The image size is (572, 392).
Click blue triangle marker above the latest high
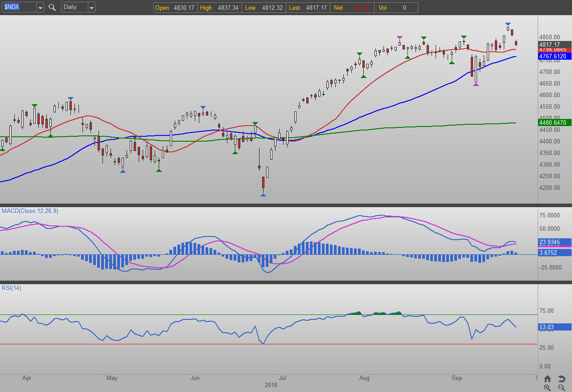tap(508, 24)
